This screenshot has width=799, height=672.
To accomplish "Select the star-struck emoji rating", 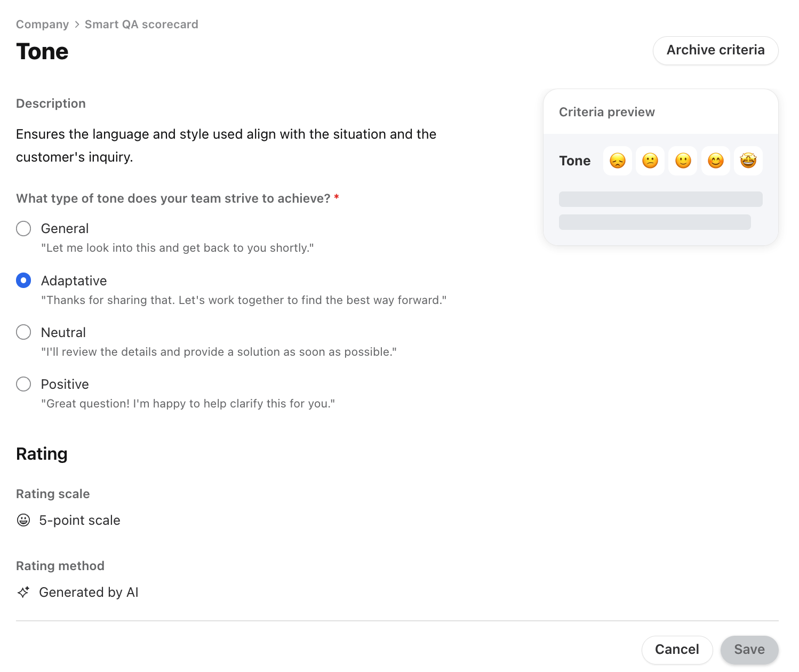I will [x=748, y=161].
